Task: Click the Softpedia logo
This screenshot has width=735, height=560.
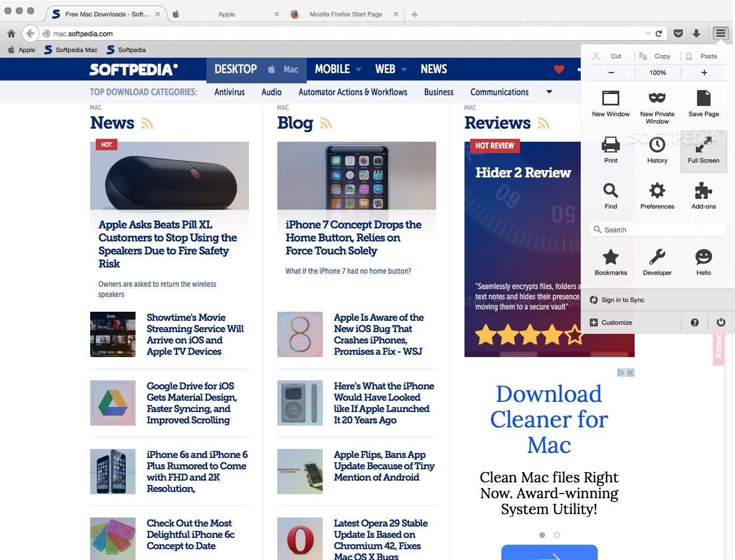Action: click(134, 69)
